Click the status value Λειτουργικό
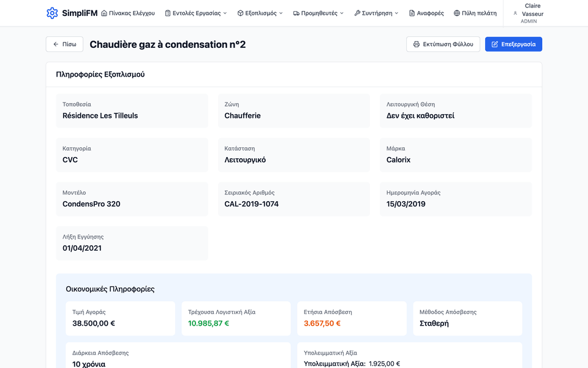Image resolution: width=588 pixels, height=368 pixels. [x=245, y=160]
